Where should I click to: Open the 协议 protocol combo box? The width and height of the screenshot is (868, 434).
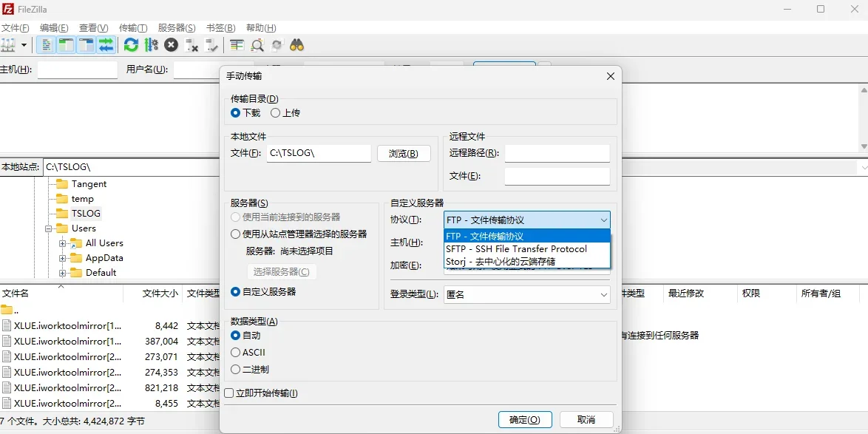click(527, 220)
